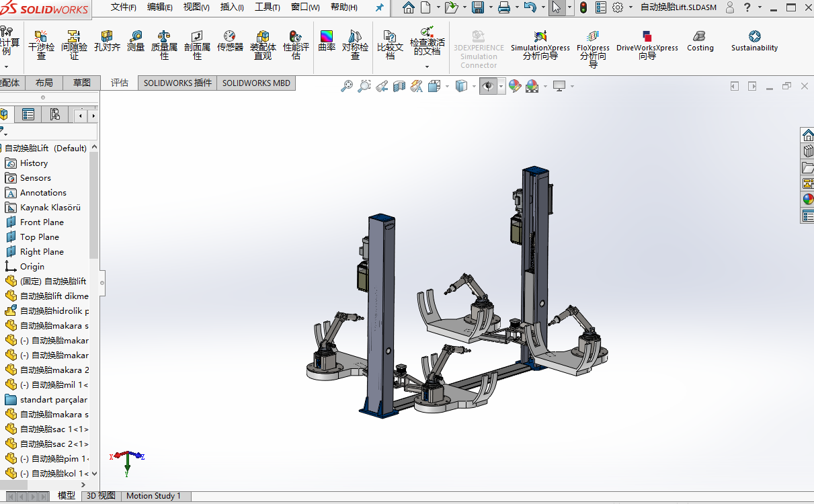The image size is (814, 504).
Task: Click the Print icon
Action: pyautogui.click(x=503, y=7)
